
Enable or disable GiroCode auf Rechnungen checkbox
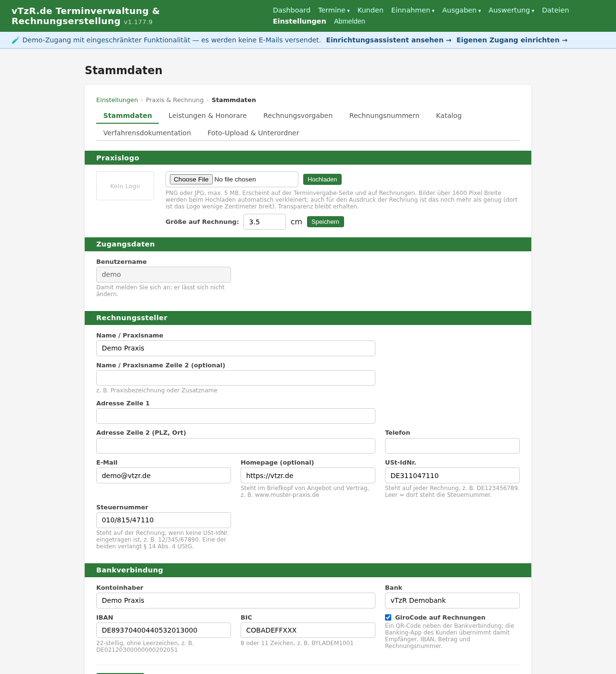388,618
